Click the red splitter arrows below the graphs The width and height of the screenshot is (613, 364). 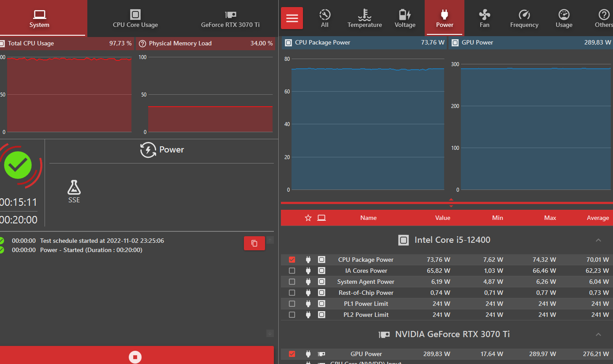(451, 203)
